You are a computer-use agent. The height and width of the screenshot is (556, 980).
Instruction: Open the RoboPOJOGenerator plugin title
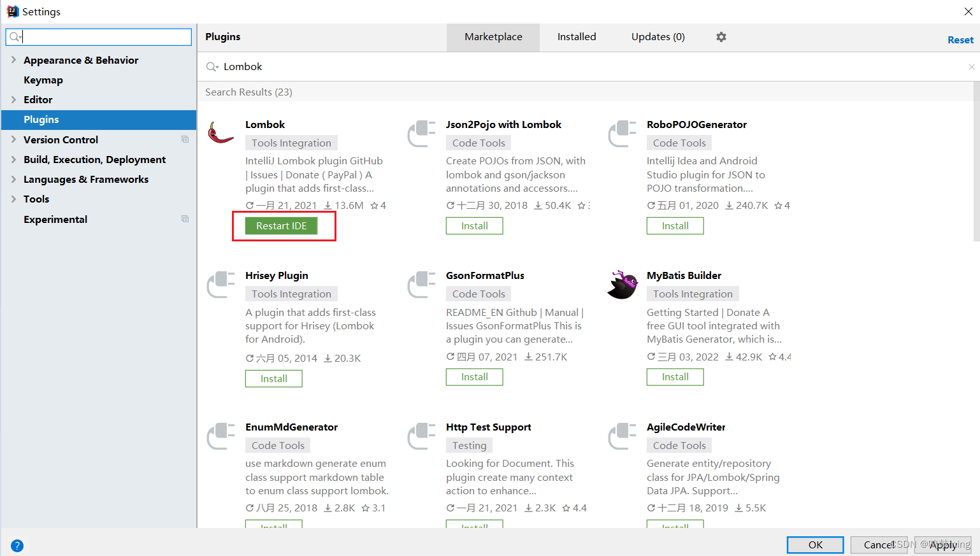click(696, 125)
